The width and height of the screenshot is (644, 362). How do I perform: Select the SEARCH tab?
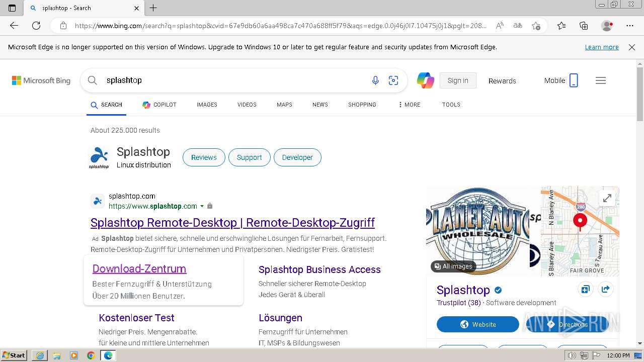(106, 105)
